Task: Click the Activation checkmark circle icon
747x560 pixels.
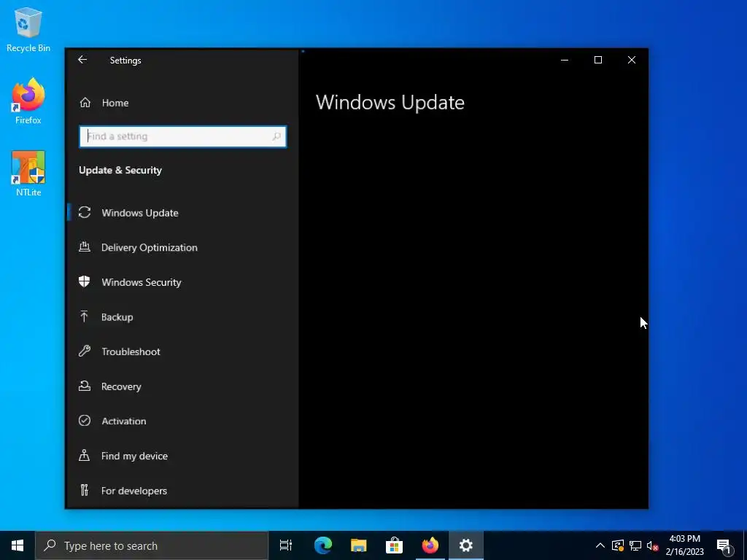Action: [x=85, y=421]
